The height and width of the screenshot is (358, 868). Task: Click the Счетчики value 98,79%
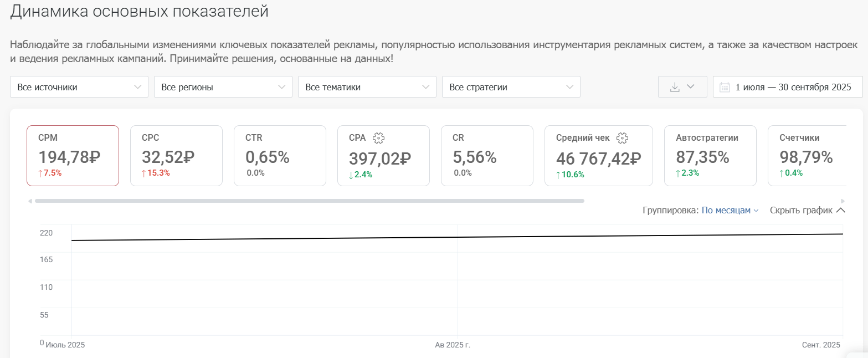(x=806, y=157)
